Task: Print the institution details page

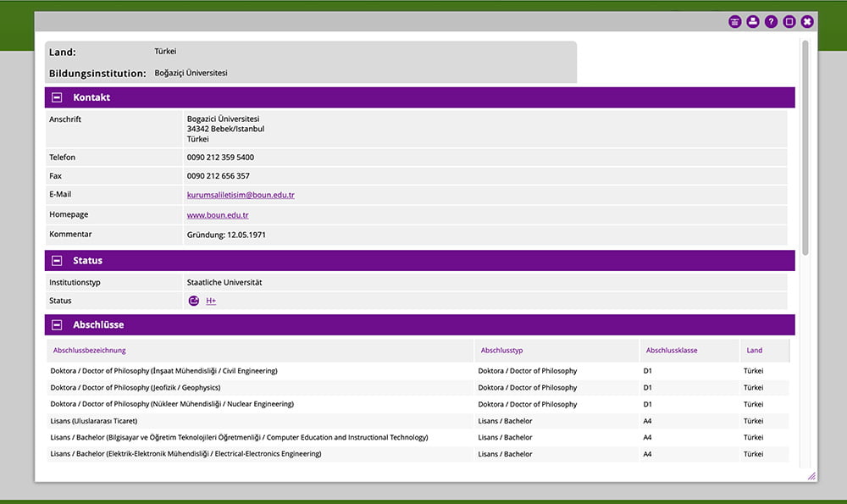Action: pyautogui.click(x=752, y=22)
